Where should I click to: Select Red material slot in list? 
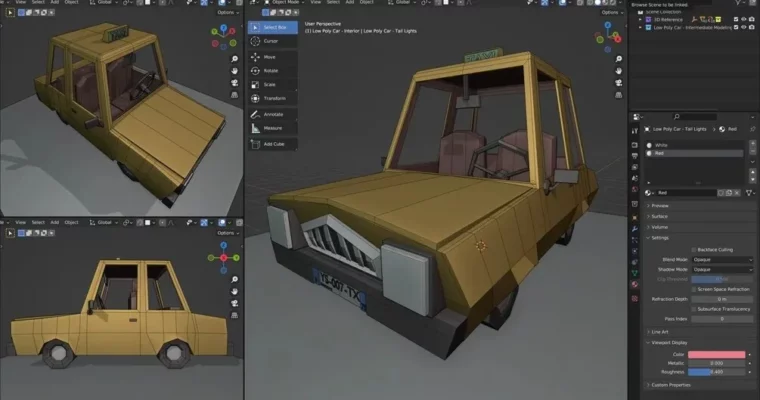[694, 153]
